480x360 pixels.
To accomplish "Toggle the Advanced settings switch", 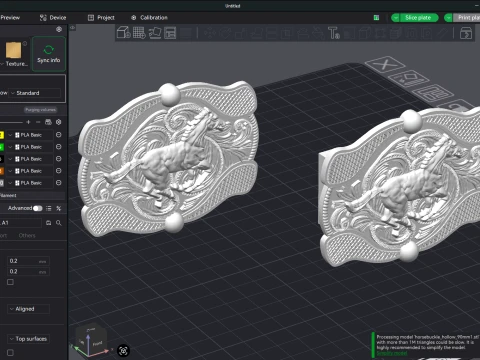I will (38, 208).
